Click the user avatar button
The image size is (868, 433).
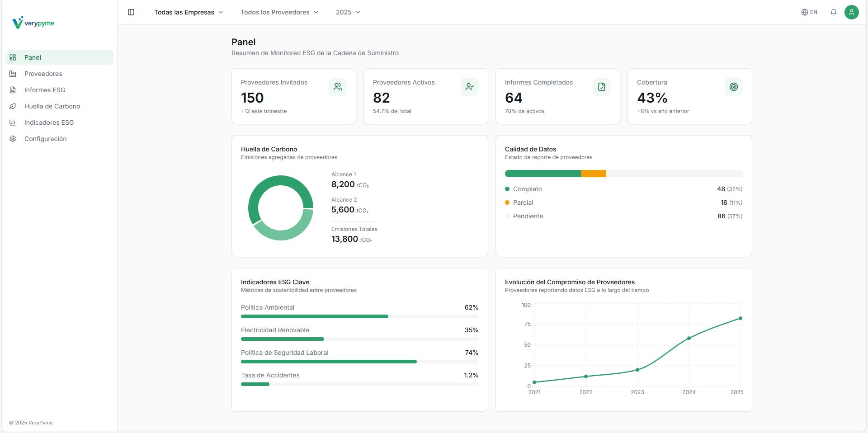[852, 12]
